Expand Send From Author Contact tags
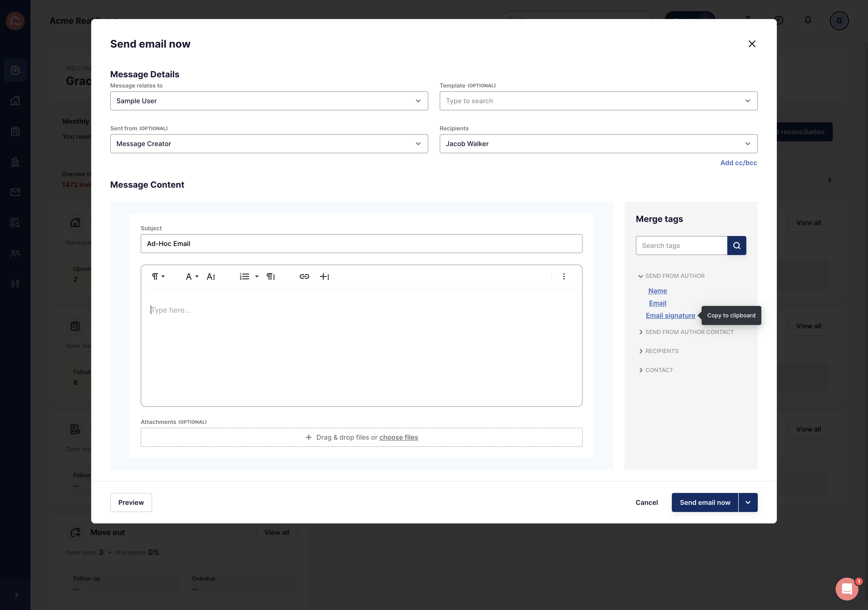Viewport: 868px width, 610px height. pyautogui.click(x=686, y=332)
